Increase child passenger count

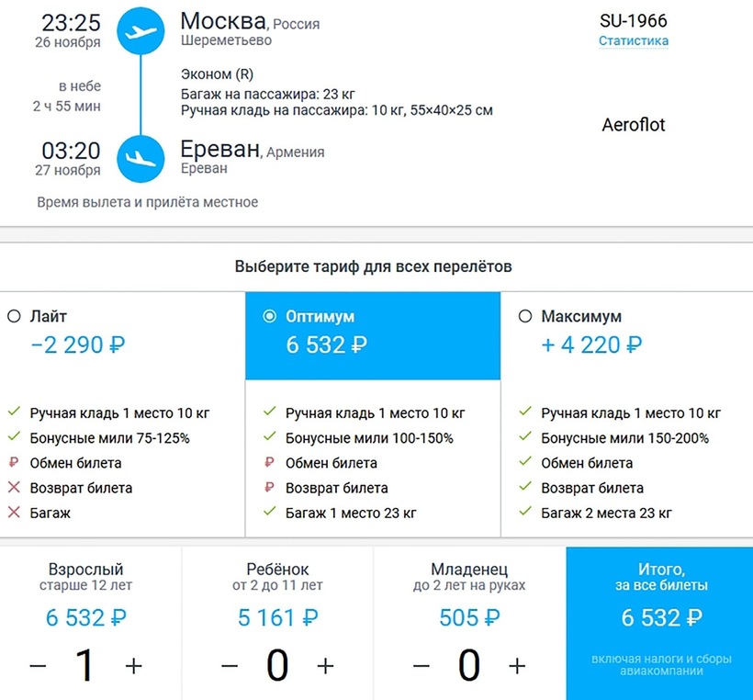(x=325, y=666)
